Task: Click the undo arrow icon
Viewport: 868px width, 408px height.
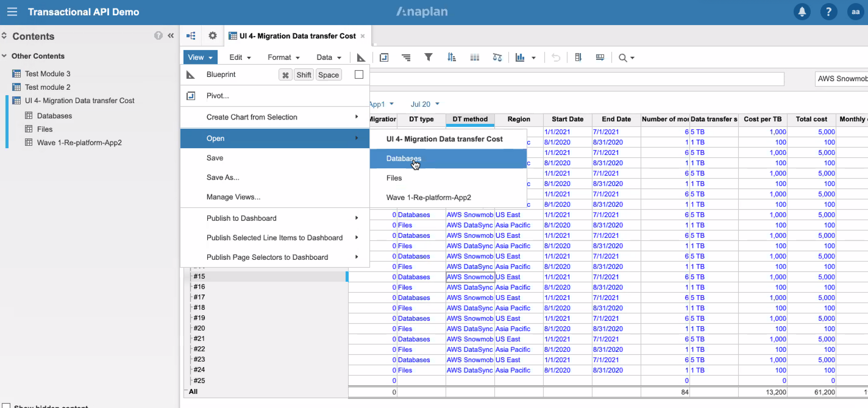Action: tap(555, 57)
